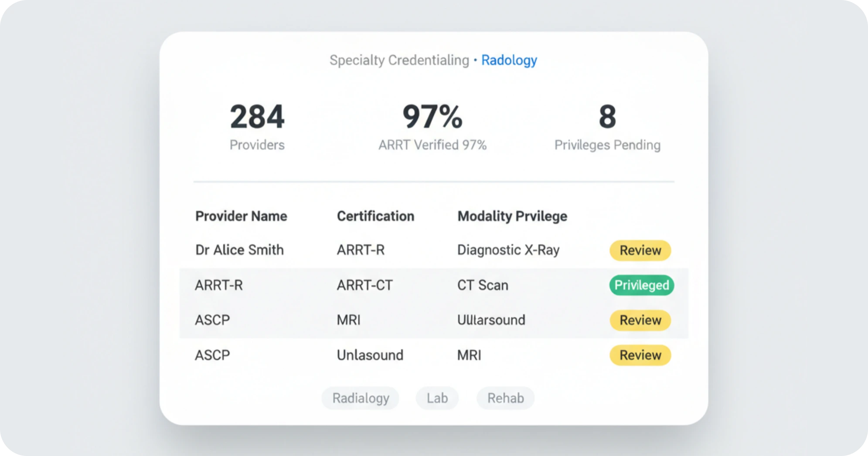The height and width of the screenshot is (456, 868).
Task: Switch to the Rehab tab chip
Action: [505, 398]
